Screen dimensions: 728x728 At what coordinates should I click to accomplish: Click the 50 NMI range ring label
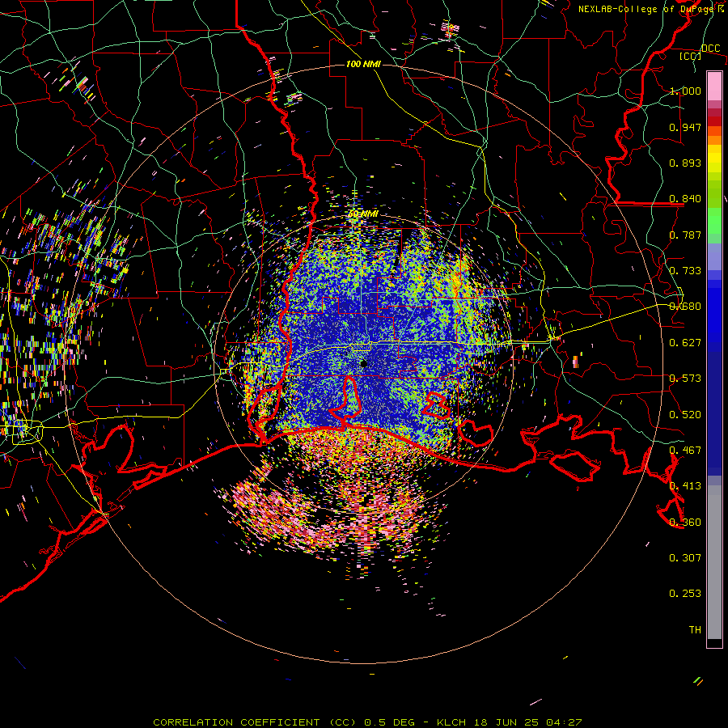(x=363, y=214)
